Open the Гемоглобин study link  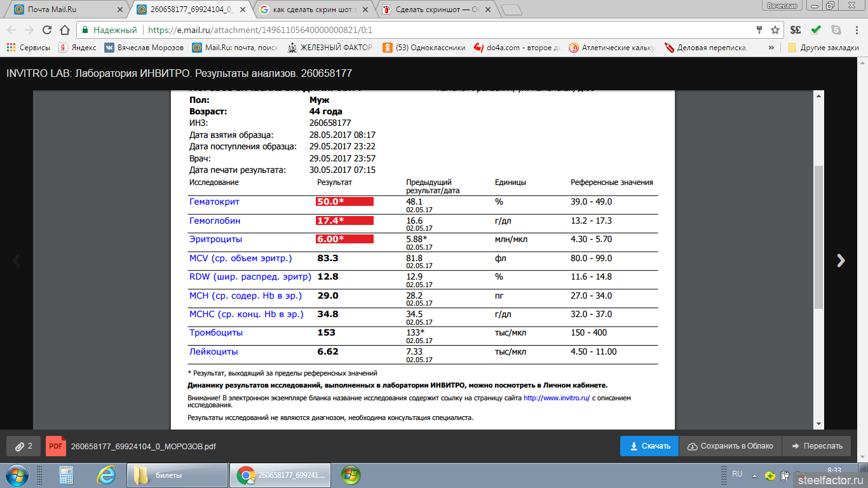pyautogui.click(x=215, y=220)
